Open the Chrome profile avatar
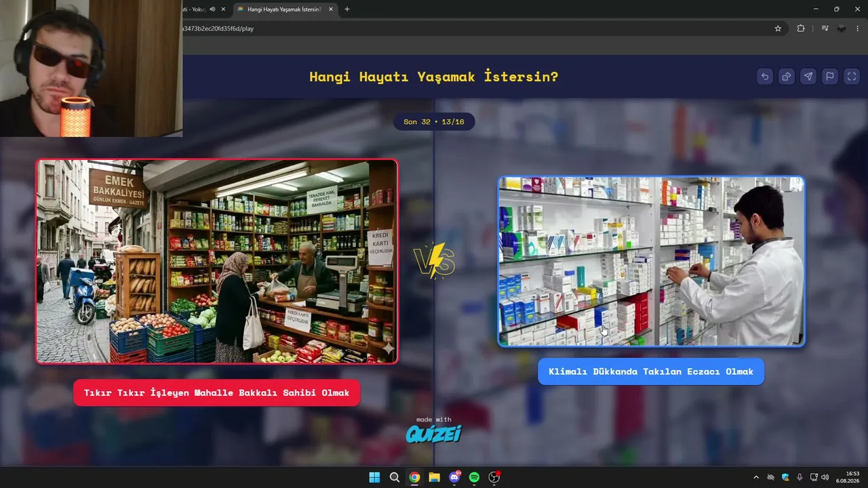 (x=842, y=28)
